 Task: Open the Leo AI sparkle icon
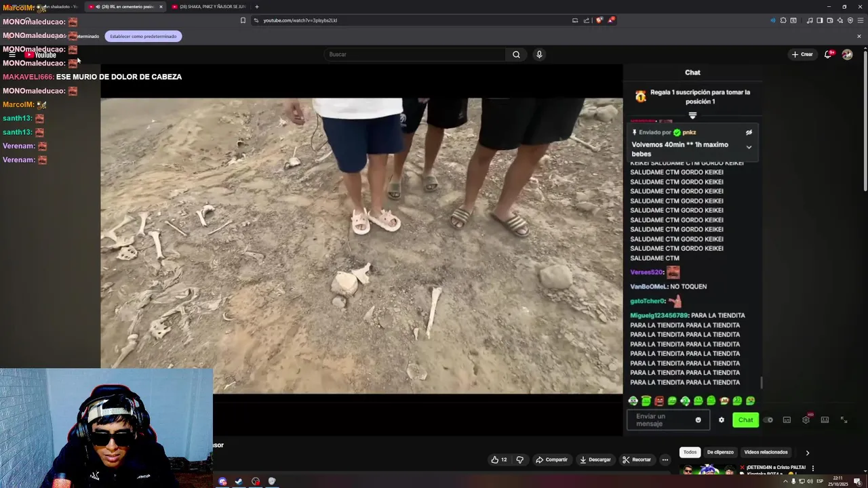point(840,20)
